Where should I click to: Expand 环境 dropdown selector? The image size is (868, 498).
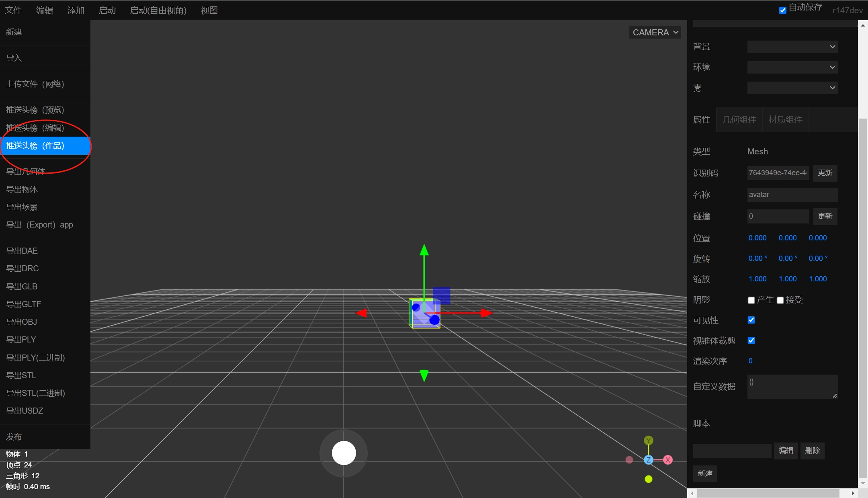(793, 67)
